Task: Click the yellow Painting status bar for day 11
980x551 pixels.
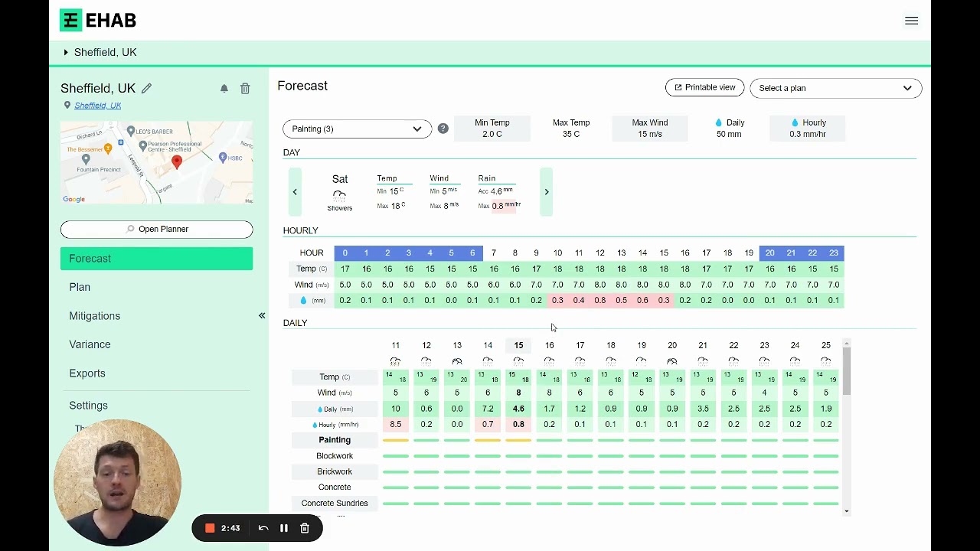Action: [x=395, y=440]
